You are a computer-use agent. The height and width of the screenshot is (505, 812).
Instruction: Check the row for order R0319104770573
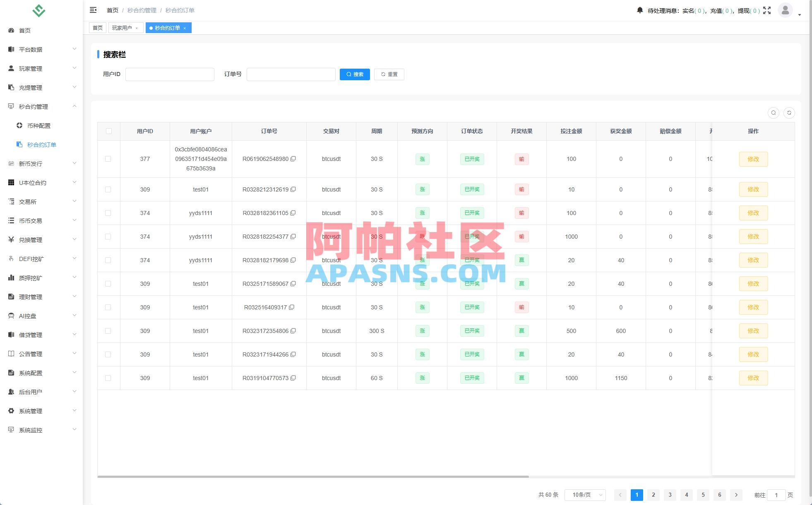point(108,378)
